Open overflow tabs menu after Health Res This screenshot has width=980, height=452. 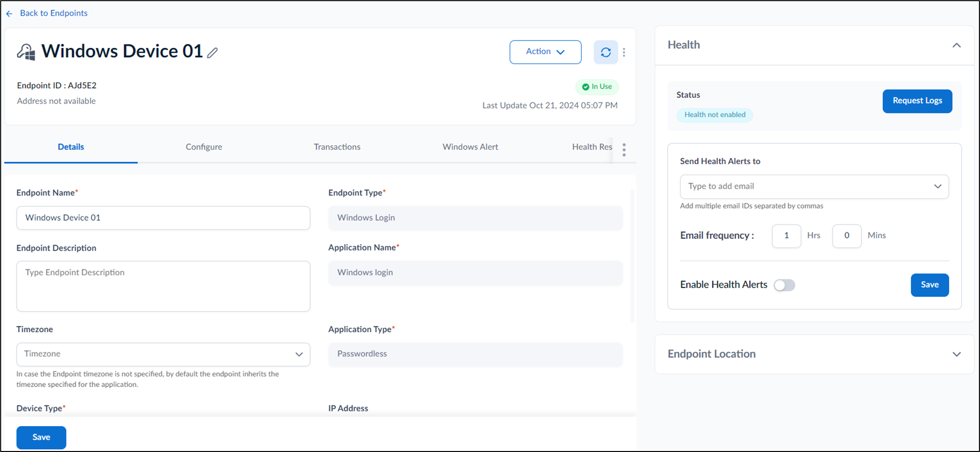[624, 150]
